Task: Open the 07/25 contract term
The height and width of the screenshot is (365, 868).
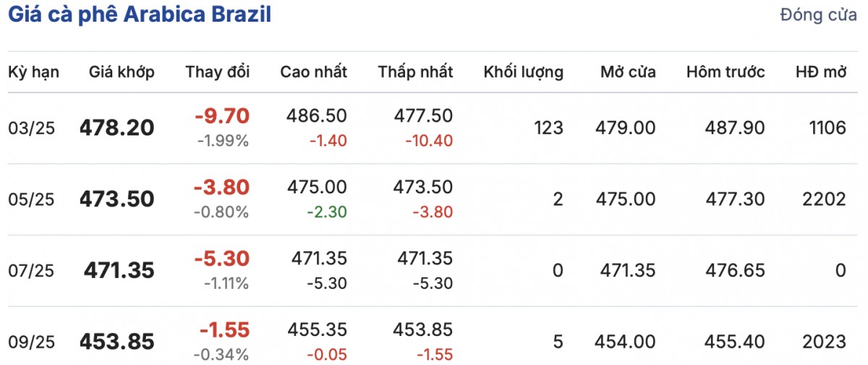Action: pos(31,270)
